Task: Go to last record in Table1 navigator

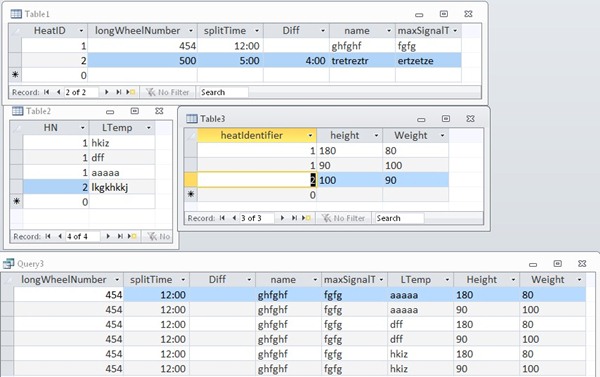Action: point(119,92)
